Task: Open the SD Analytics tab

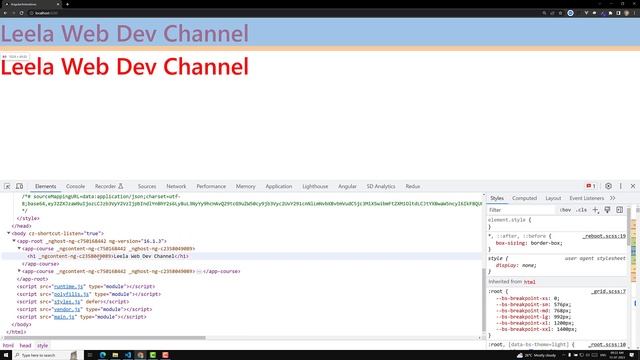Action: tap(381, 186)
